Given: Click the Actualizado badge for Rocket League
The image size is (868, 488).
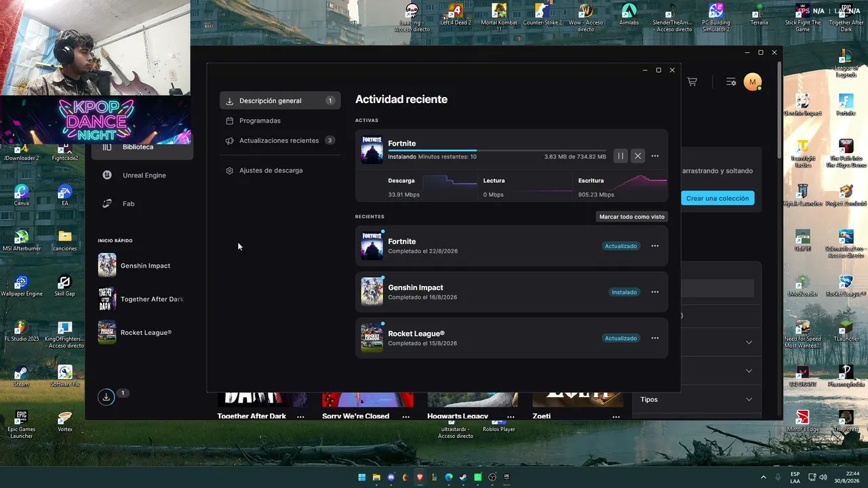Looking at the screenshot, I should [x=620, y=338].
